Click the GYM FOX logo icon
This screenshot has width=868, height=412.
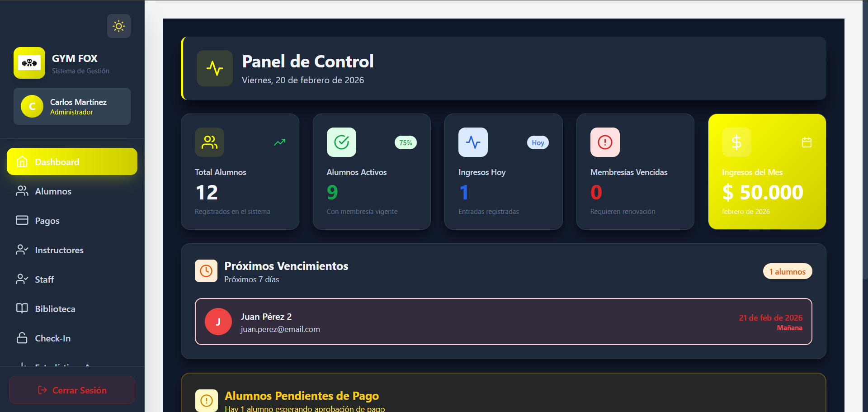(x=29, y=63)
